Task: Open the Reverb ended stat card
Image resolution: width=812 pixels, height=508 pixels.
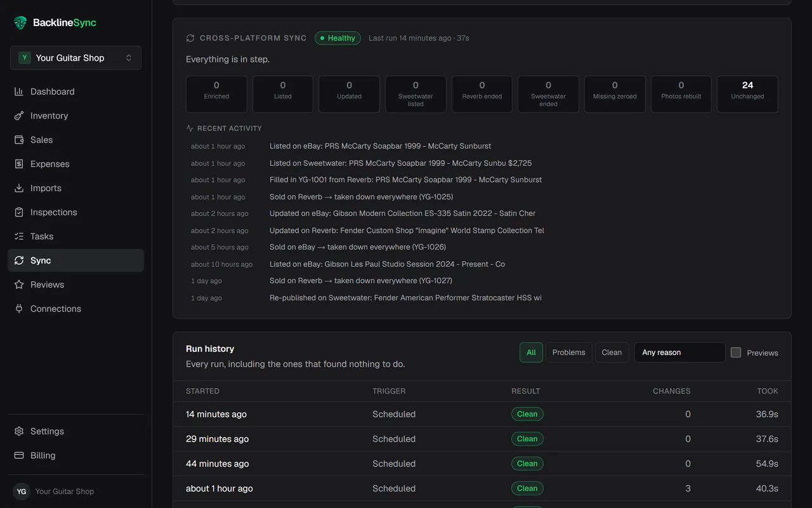Action: (482, 95)
